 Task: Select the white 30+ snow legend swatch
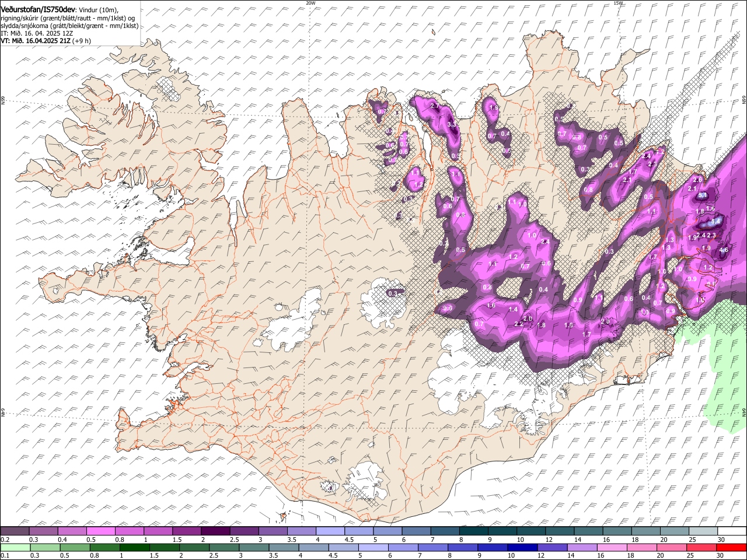(731, 531)
